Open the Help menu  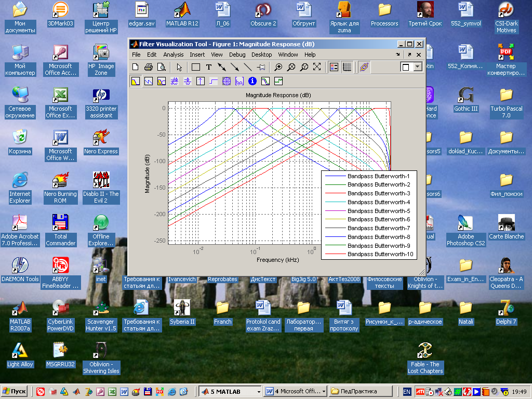pos(310,55)
